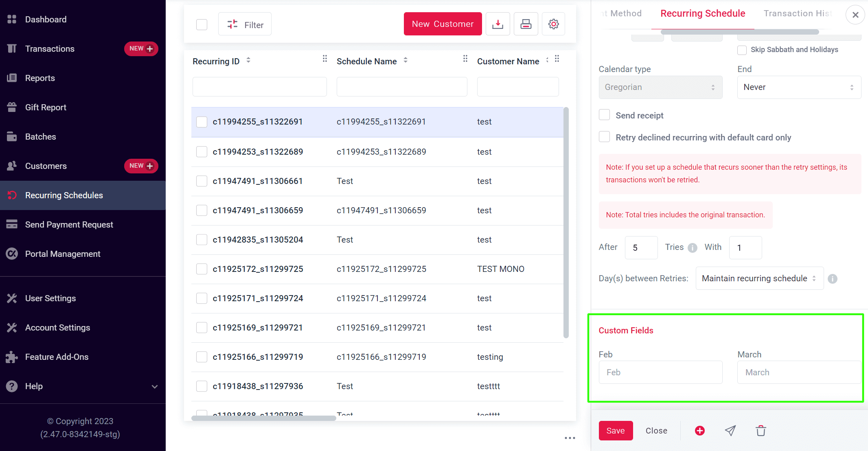Open the table settings gear icon
The image size is (868, 451).
(553, 24)
